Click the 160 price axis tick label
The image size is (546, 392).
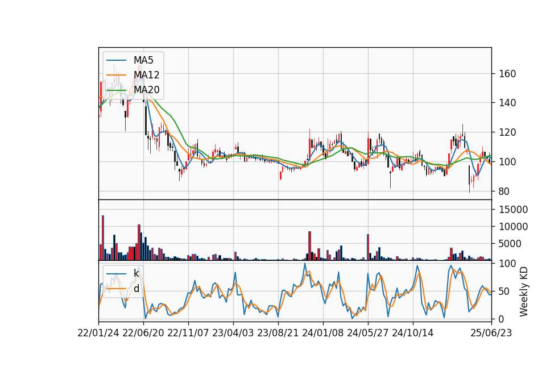(507, 74)
